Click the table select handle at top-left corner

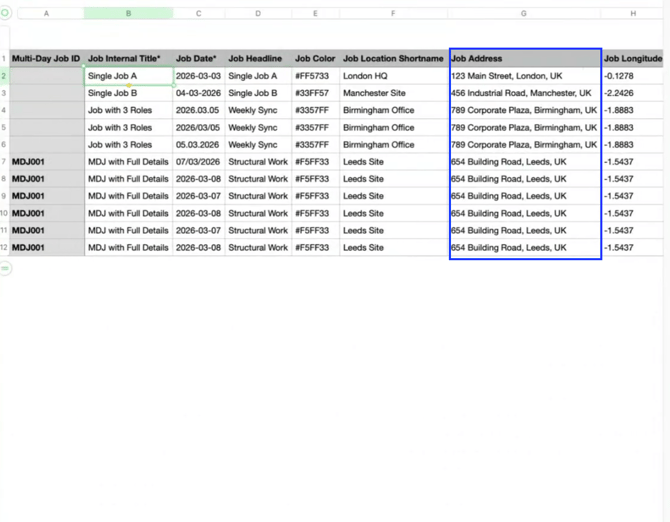(5, 14)
